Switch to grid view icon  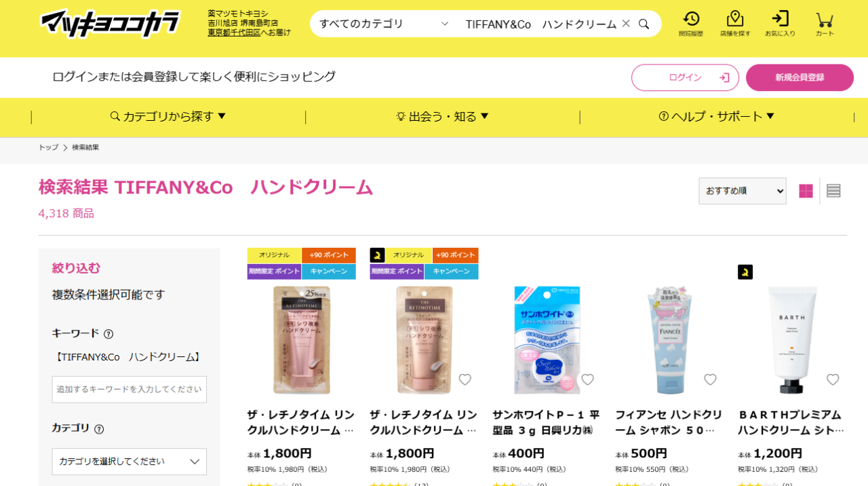click(x=806, y=191)
